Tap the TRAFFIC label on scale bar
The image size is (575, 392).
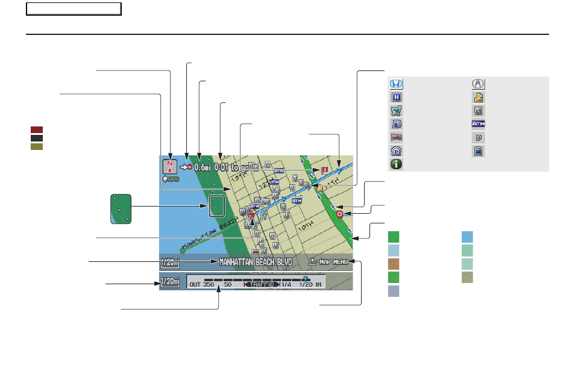[262, 285]
